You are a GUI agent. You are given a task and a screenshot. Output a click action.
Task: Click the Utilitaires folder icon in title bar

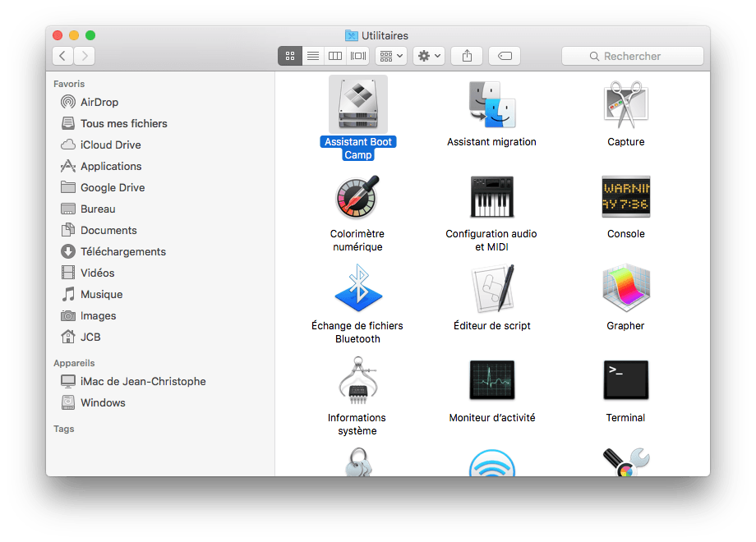(352, 35)
